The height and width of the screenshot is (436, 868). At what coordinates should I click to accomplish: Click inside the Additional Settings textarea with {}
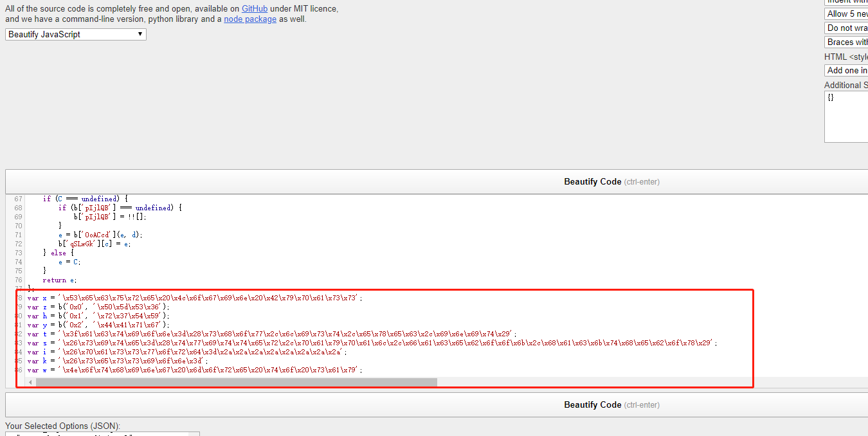click(846, 116)
